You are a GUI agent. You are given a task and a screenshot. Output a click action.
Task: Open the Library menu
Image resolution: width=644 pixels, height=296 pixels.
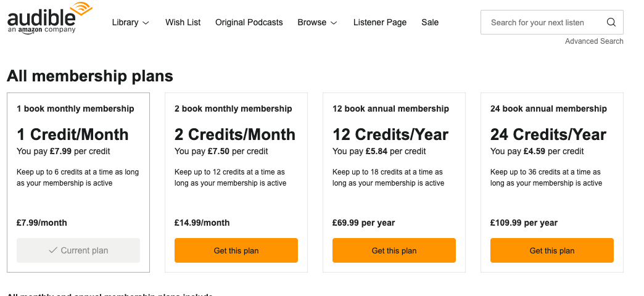point(125,22)
